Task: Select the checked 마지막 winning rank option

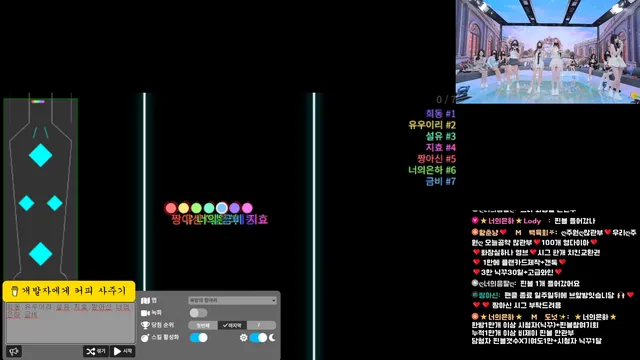Action: coord(232,325)
